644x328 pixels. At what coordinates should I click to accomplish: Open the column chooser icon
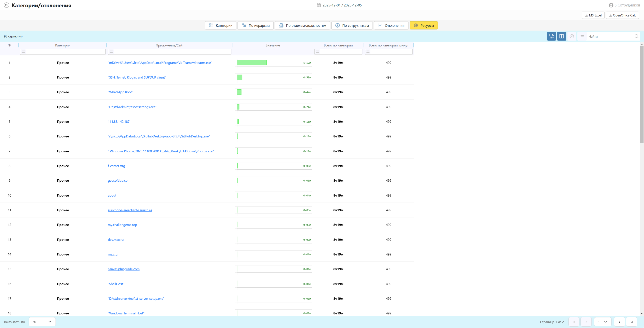(x=561, y=36)
